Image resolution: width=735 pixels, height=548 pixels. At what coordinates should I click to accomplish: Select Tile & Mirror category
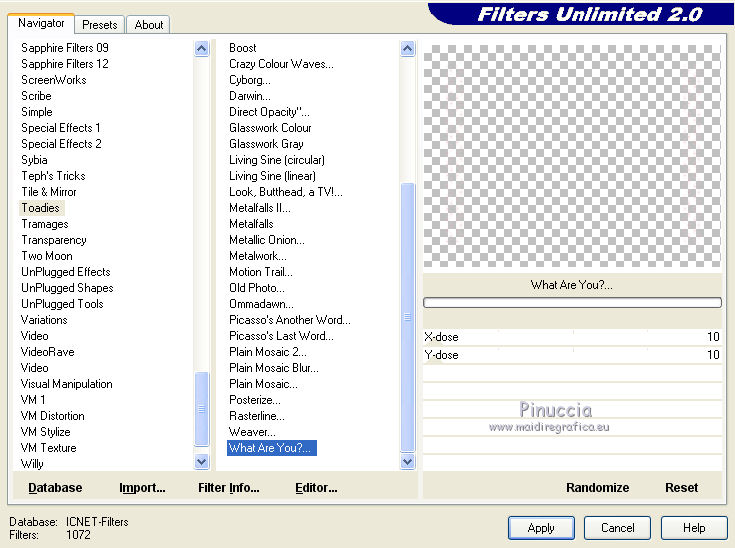pyautogui.click(x=49, y=192)
